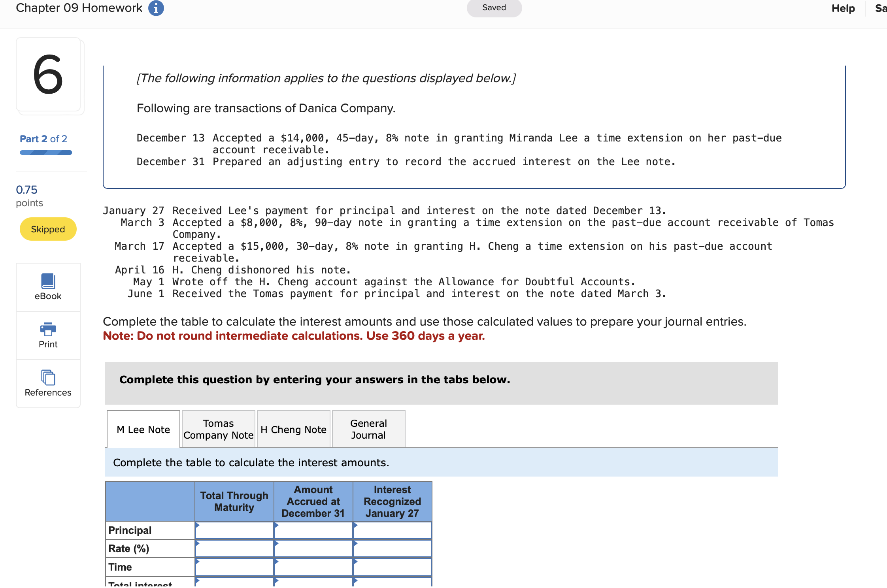Click Rate (%) cell under Amount Accrued December 31
This screenshot has width=887, height=588.
coord(313,548)
